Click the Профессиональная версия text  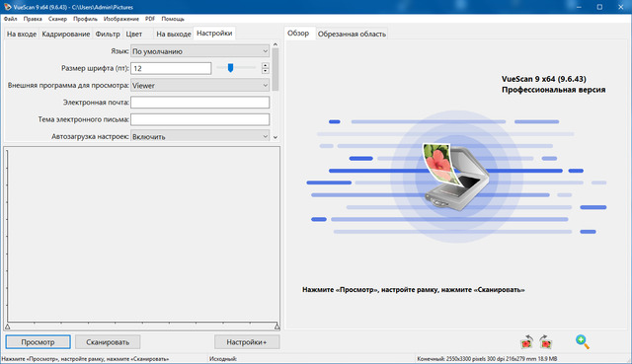point(553,90)
